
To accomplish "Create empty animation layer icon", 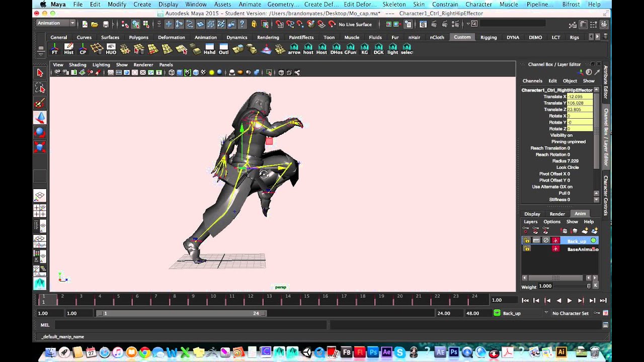I will (x=585, y=230).
